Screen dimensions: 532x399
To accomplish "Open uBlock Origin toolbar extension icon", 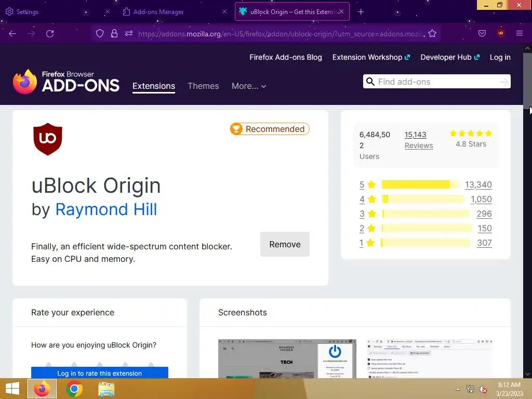I will point(500,33).
